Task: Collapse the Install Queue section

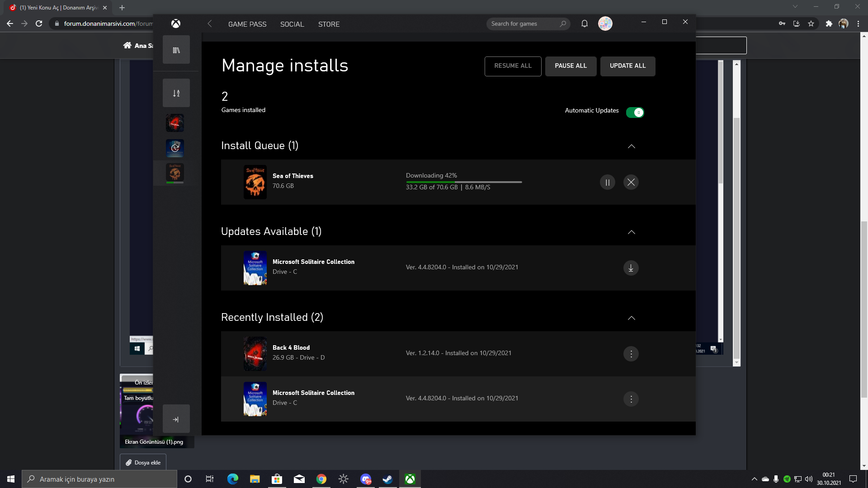Action: coord(631,146)
